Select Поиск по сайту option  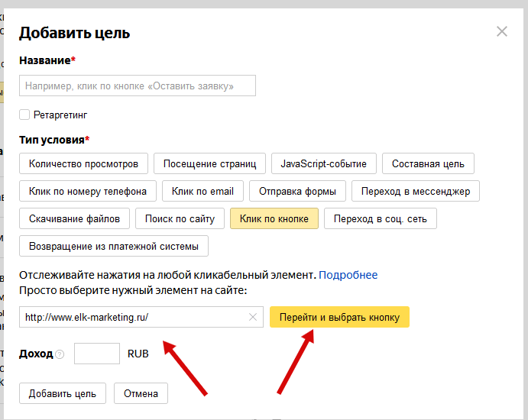[180, 219]
